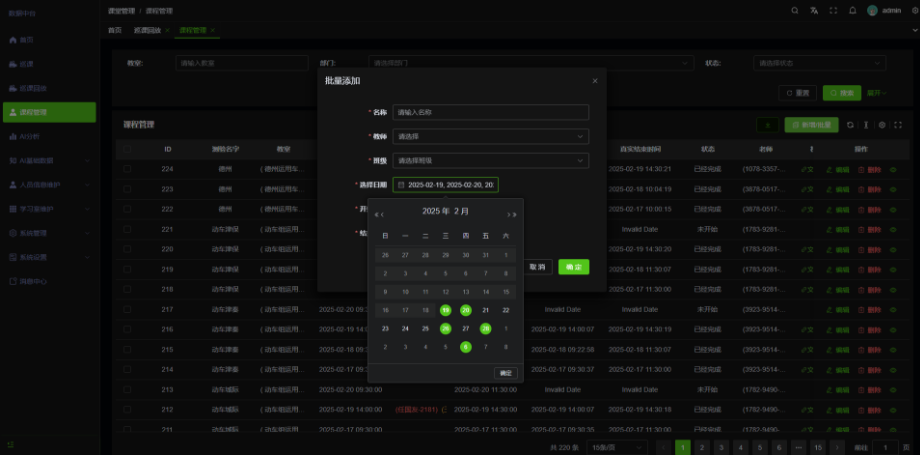Viewport: 920px width, 455px height.
Task: Tick the checkbox for row ID 224
Action: (x=127, y=169)
